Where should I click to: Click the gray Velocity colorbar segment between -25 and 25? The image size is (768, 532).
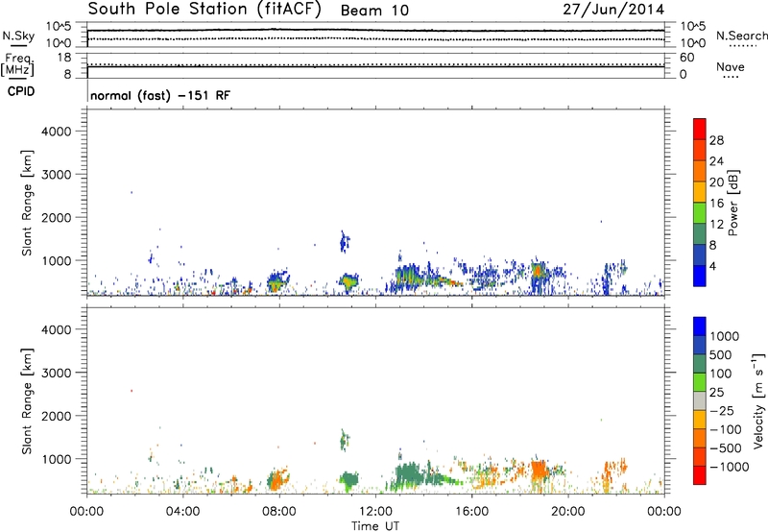point(700,400)
